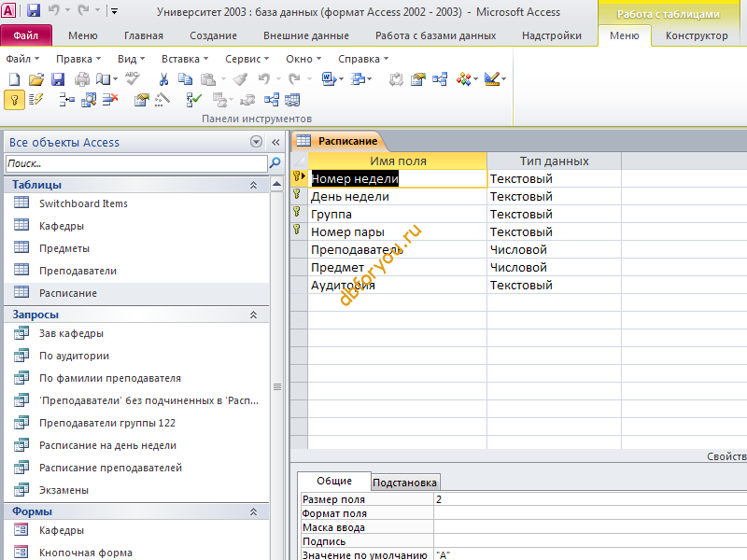Open the red Файл ribbon tab
The width and height of the screenshot is (747, 560).
coord(26,35)
